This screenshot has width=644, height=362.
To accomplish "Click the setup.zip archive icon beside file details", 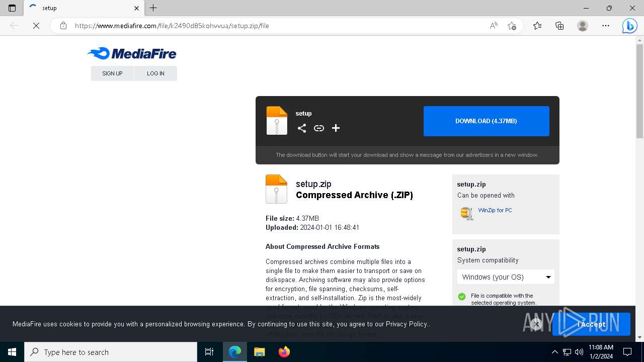I will point(276,189).
